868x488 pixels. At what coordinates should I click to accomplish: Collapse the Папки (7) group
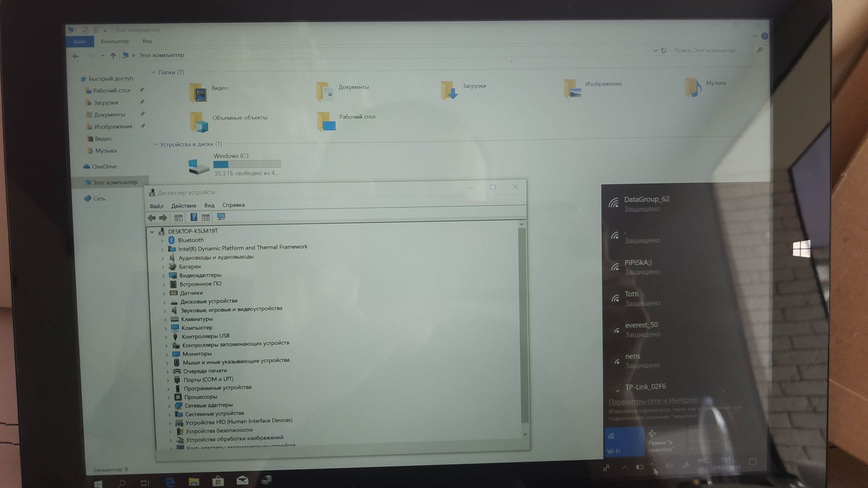coord(153,72)
